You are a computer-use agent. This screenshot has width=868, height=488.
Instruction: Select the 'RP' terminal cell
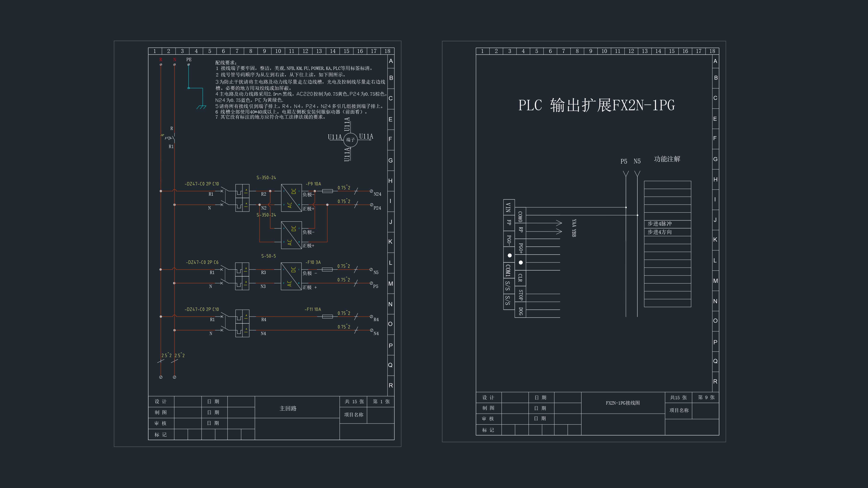point(520,231)
